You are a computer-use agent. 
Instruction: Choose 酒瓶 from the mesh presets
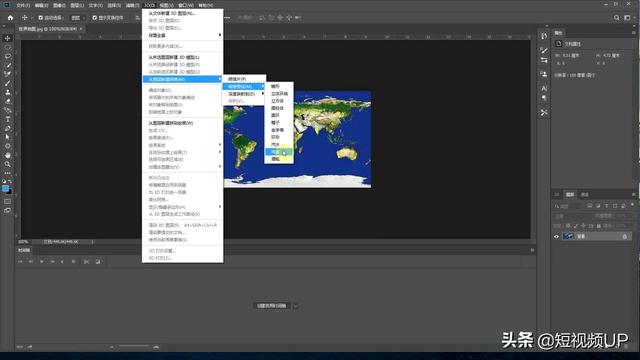(279, 159)
